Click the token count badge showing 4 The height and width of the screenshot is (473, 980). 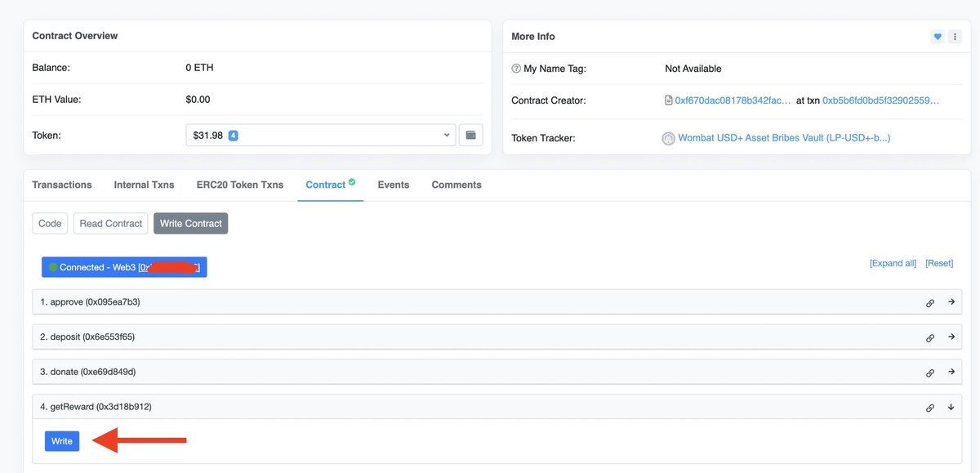click(233, 135)
